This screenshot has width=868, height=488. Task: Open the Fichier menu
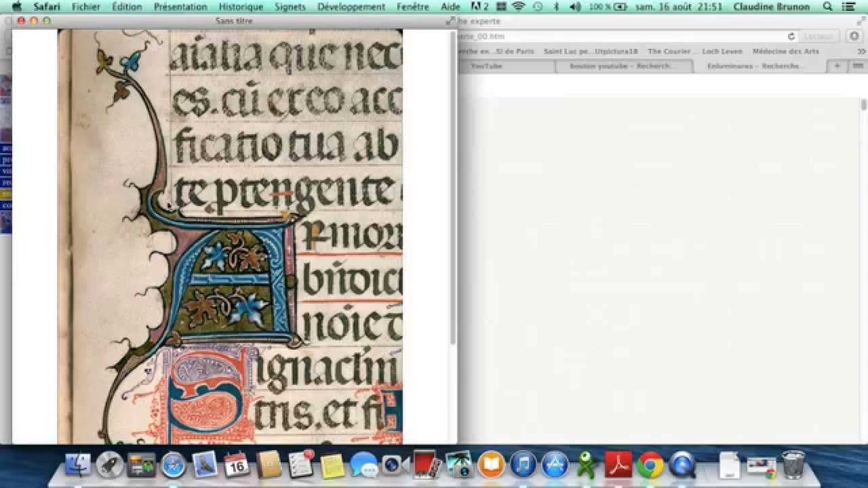coord(86,7)
